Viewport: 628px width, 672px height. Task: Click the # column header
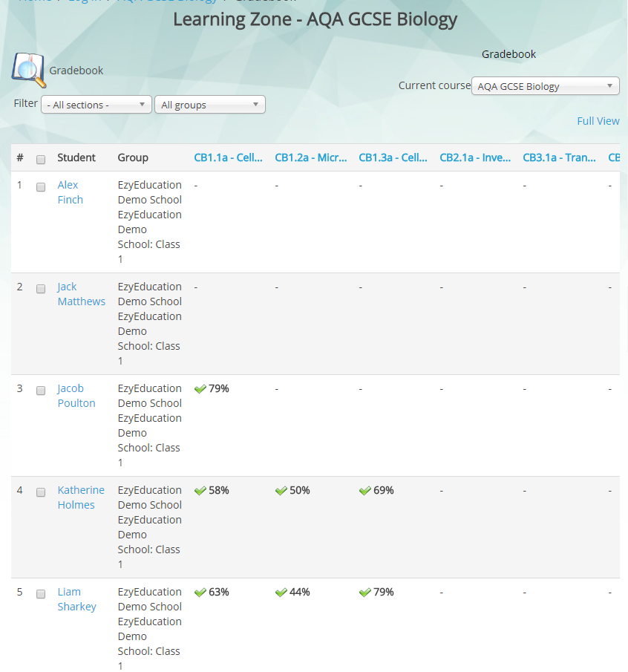point(20,157)
